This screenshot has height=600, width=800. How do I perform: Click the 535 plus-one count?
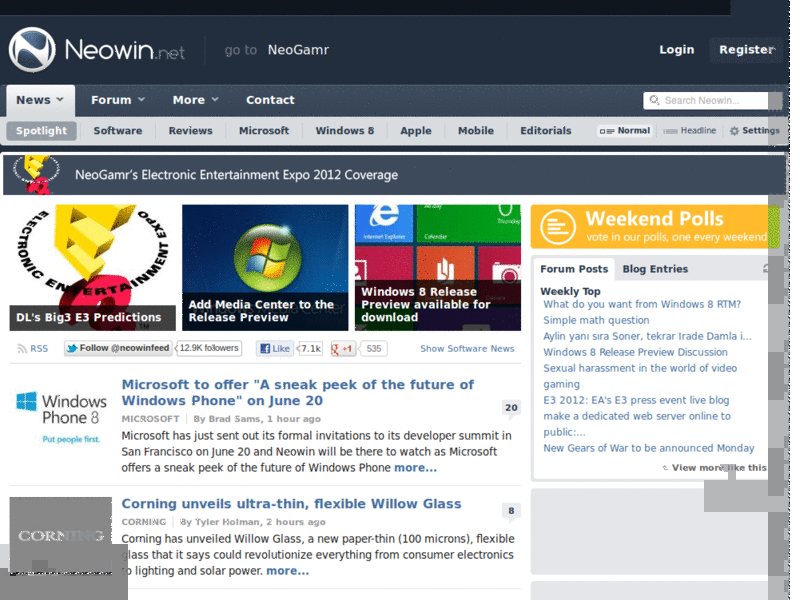point(373,348)
